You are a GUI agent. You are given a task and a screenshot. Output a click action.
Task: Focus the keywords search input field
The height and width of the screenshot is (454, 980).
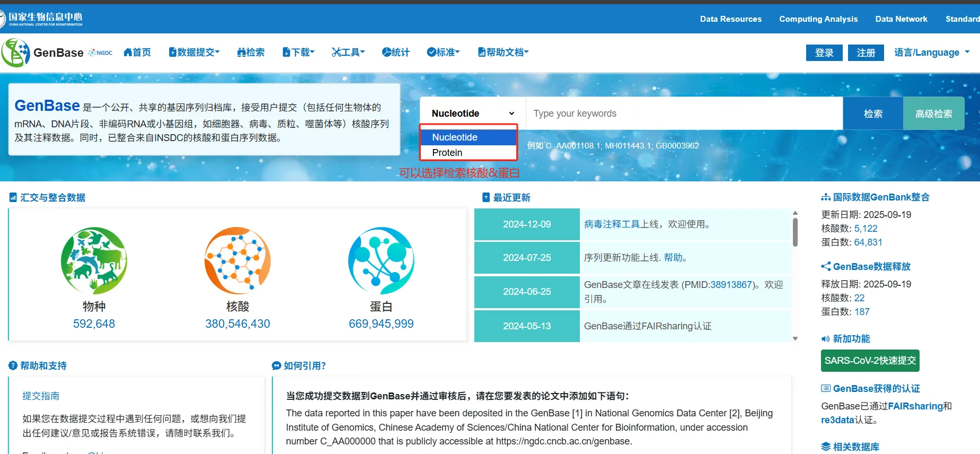684,113
